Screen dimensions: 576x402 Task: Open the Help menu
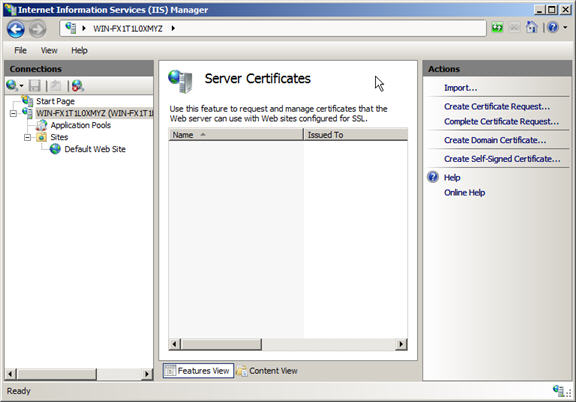(79, 50)
